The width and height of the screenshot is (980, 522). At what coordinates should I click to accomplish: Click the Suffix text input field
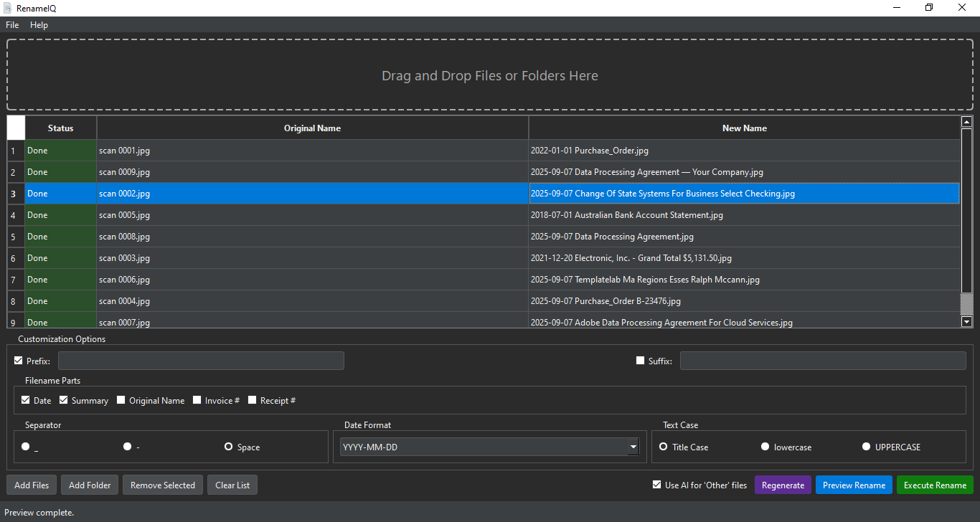(823, 361)
